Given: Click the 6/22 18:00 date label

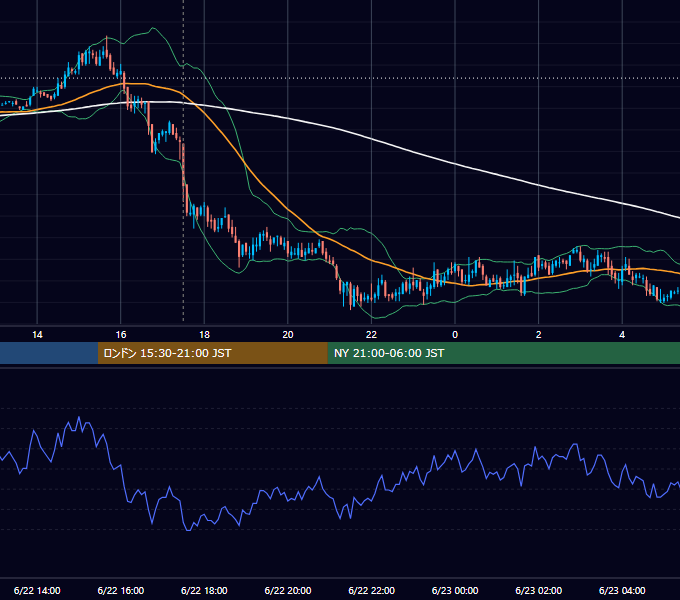Looking at the screenshot, I should point(204,590).
